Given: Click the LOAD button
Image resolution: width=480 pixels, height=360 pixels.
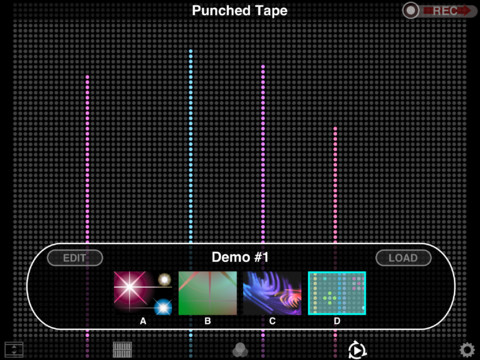Looking at the screenshot, I should click(403, 258).
